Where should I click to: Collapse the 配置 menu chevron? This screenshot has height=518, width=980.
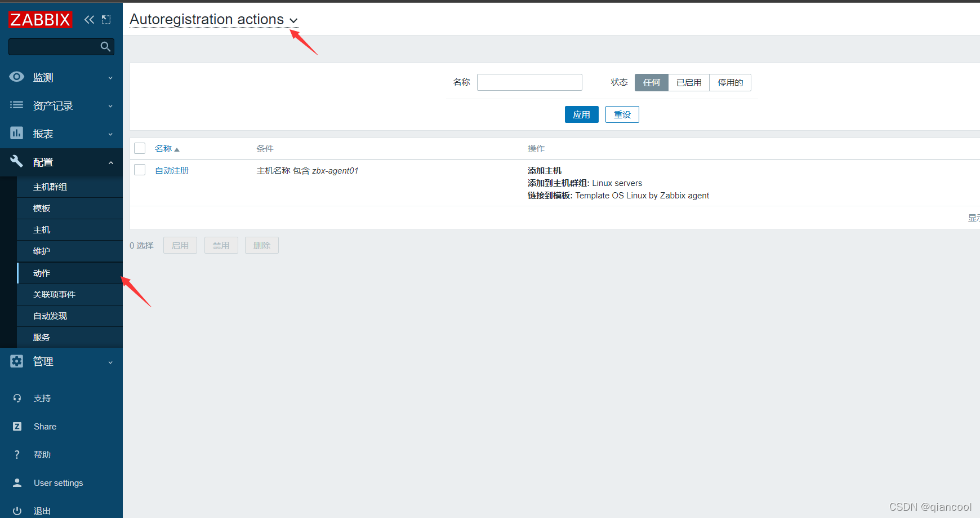click(110, 162)
